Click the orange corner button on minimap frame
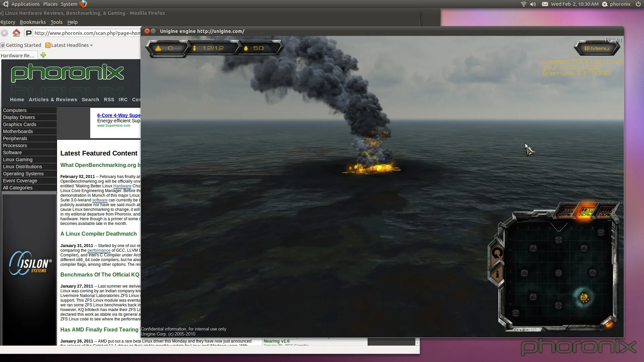The image size is (644, 362). [x=609, y=324]
